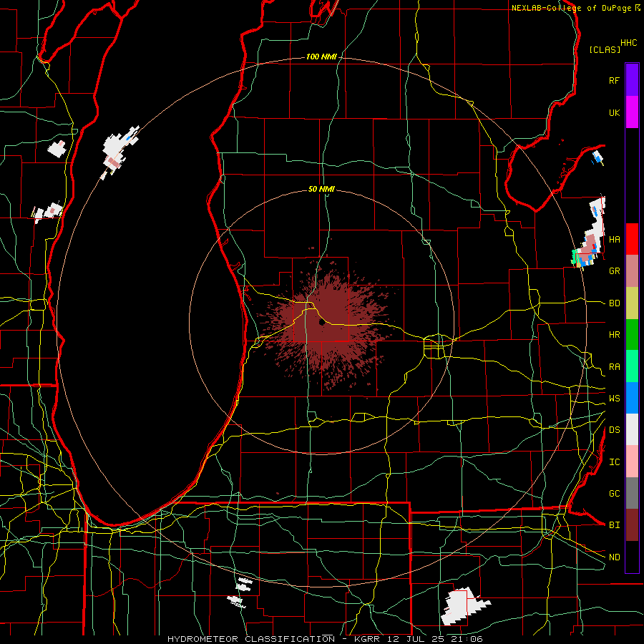Click the BI dark red legend swatch
This screenshot has width=644, height=644.
point(632,525)
